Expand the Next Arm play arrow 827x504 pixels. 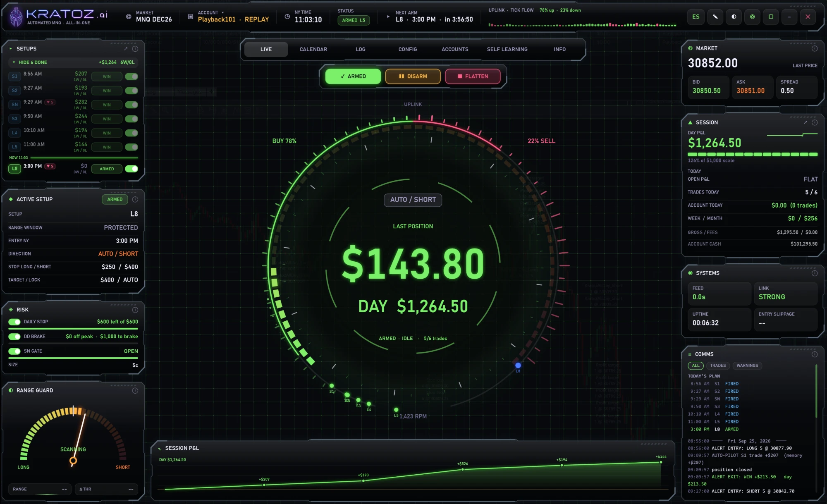[x=388, y=17]
